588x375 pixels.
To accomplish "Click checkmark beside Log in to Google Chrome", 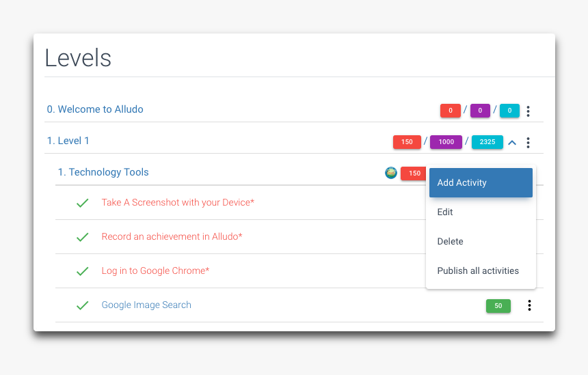I will [82, 271].
